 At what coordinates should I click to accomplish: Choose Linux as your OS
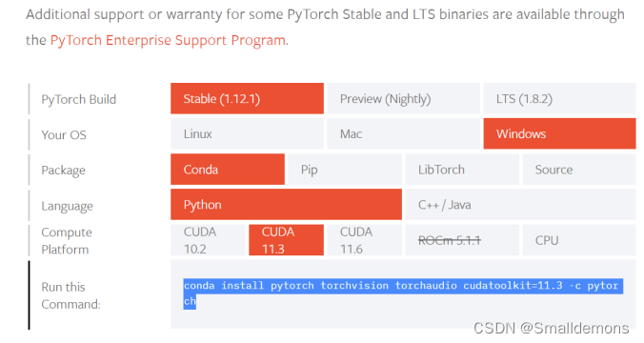(x=247, y=134)
